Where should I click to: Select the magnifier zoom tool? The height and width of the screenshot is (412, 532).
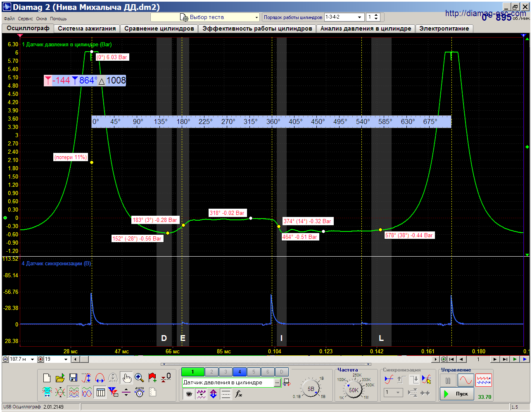point(139,378)
